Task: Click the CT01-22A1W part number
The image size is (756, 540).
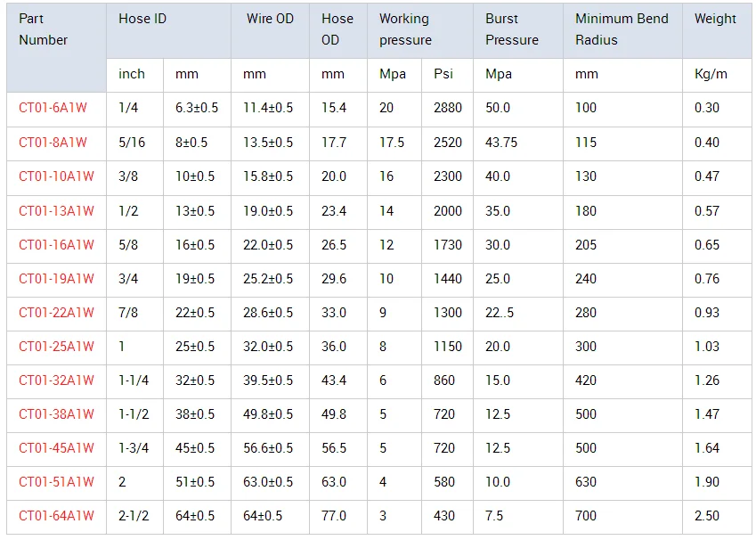Action: point(56,313)
